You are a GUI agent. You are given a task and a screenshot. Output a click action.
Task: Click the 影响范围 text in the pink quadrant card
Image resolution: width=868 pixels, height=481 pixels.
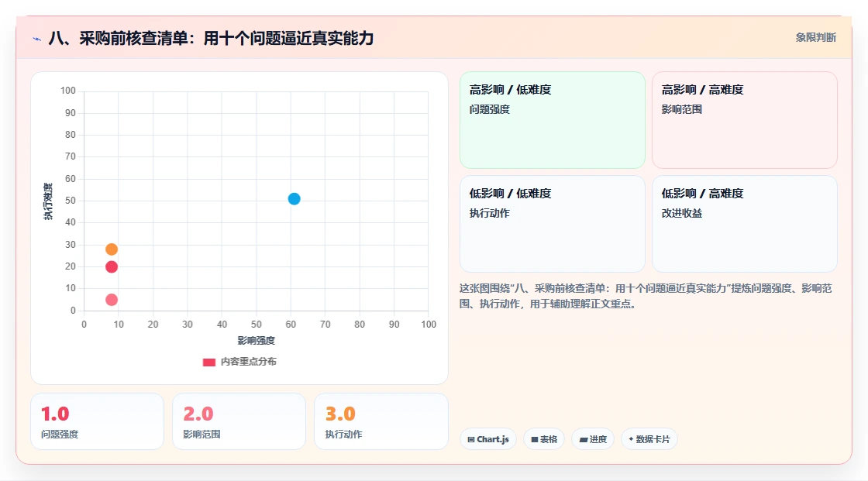(681, 109)
